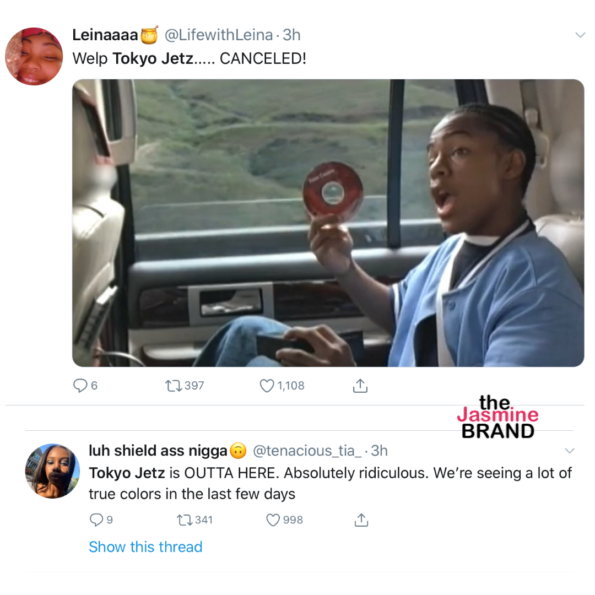Viewport: 595px width, 595px height.
Task: Reply to tenacious_tia_'s tweet
Action: tap(96, 519)
